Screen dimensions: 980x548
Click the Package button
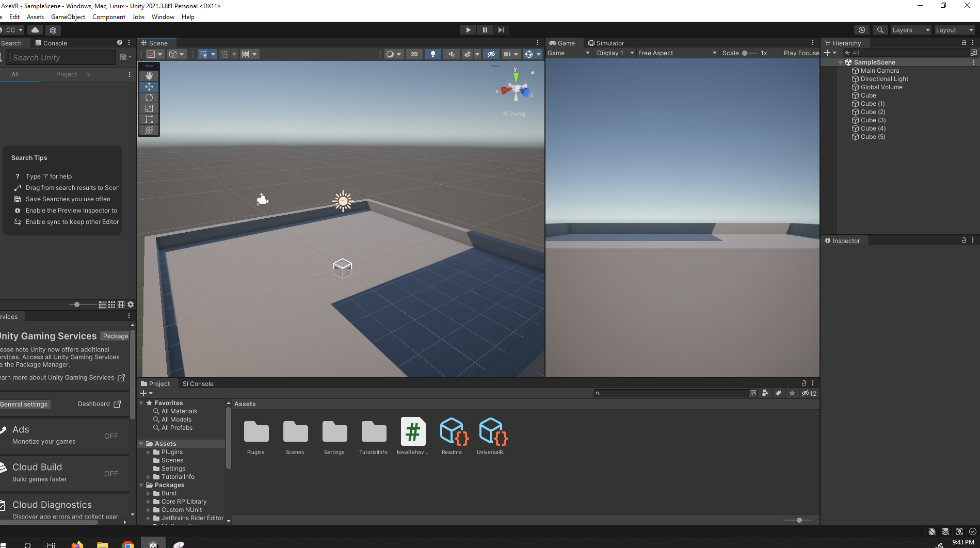[x=115, y=336]
